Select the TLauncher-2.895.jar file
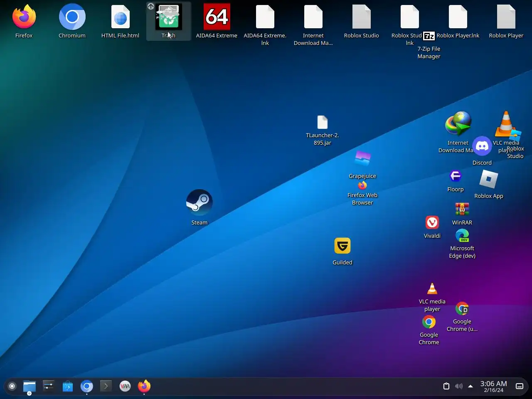The height and width of the screenshot is (399, 532). [x=323, y=122]
